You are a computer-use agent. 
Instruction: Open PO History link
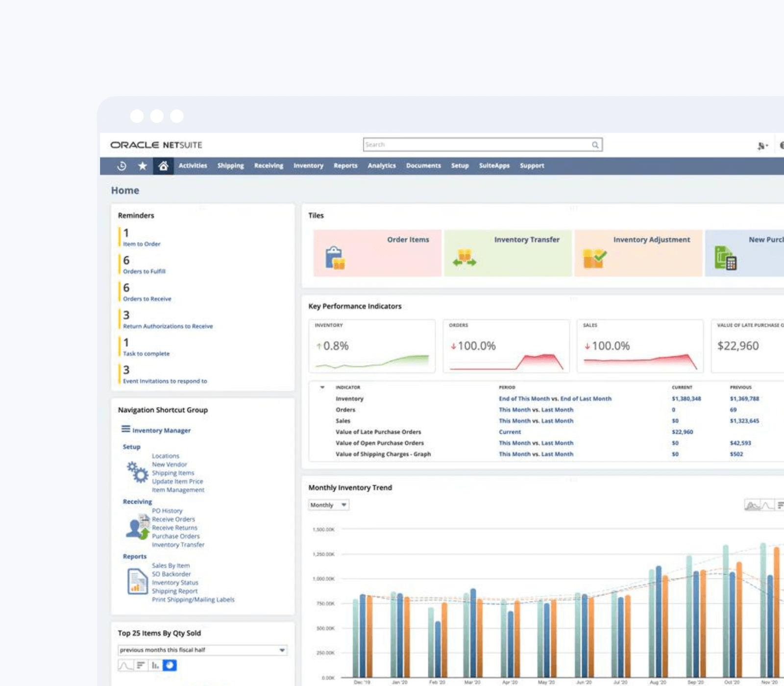pos(167,511)
